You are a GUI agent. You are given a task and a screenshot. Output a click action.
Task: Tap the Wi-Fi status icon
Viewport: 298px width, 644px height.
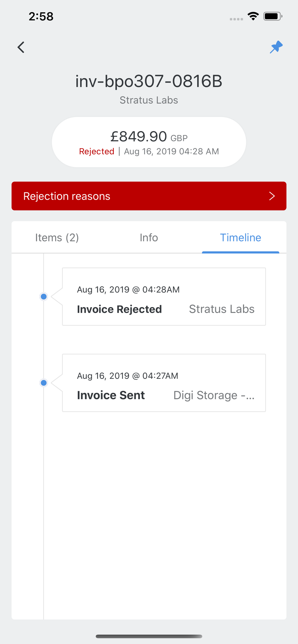[253, 16]
